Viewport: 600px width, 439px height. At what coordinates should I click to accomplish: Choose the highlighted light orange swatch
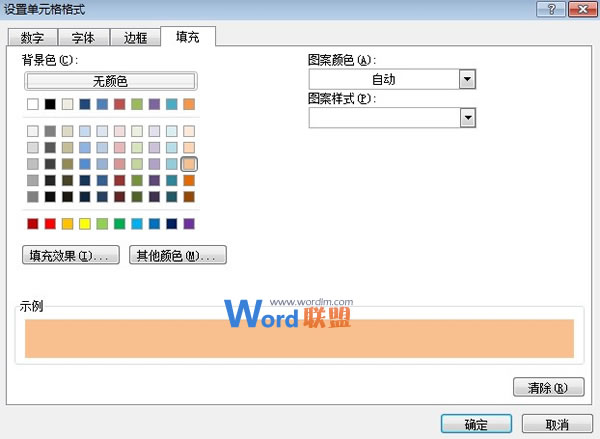point(189,164)
